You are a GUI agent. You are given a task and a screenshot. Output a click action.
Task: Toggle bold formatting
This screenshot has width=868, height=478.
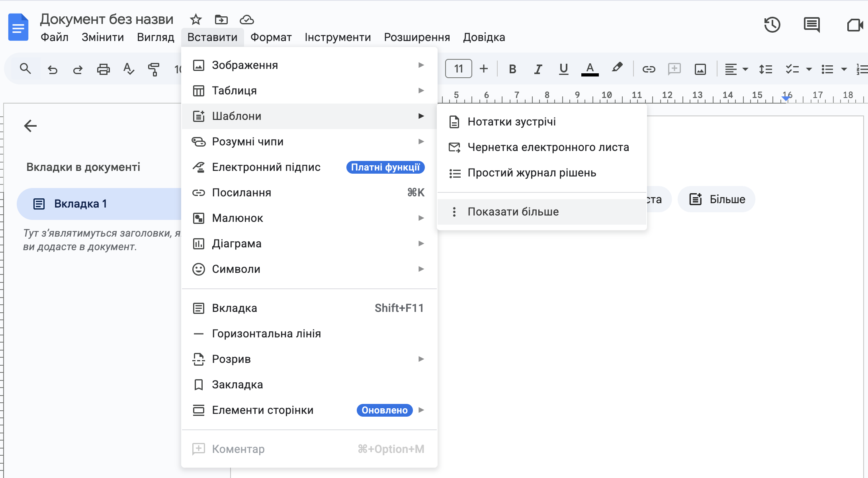512,69
